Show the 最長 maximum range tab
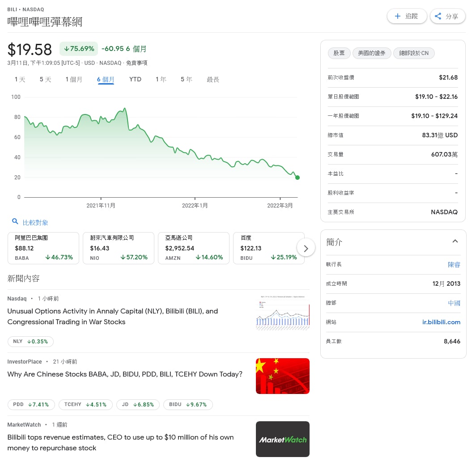Viewport: 476px width, 470px height. coord(213,80)
